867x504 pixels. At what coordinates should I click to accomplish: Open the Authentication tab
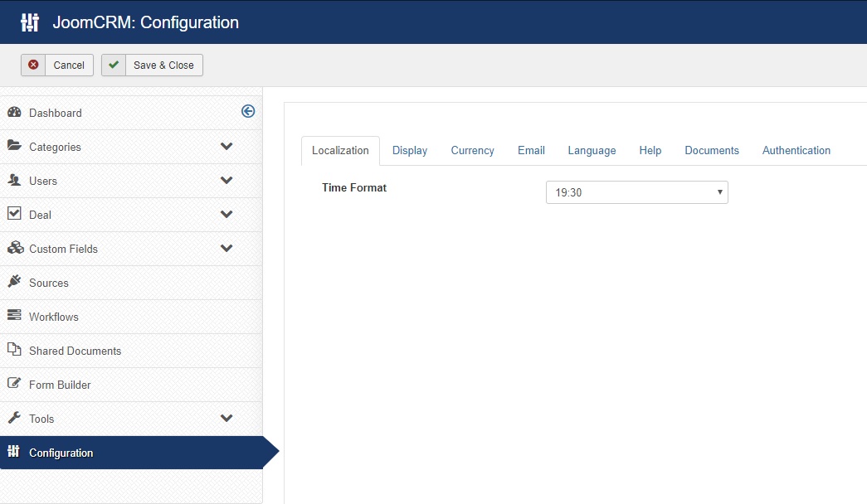point(796,150)
